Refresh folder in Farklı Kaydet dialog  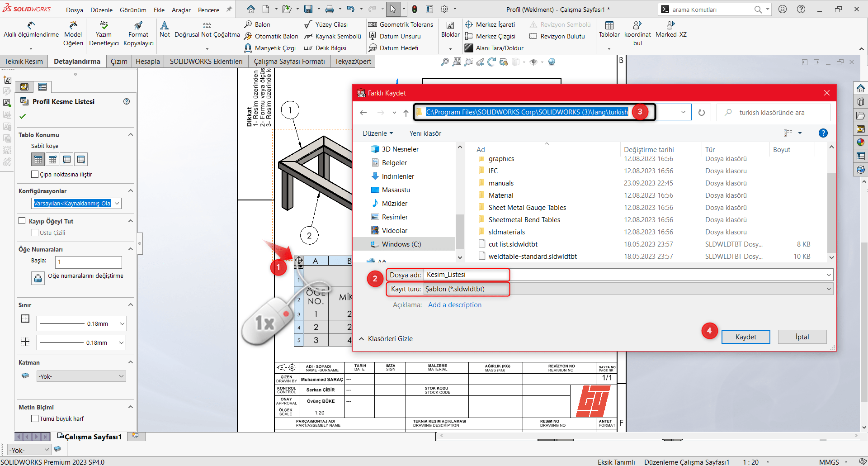coord(701,112)
